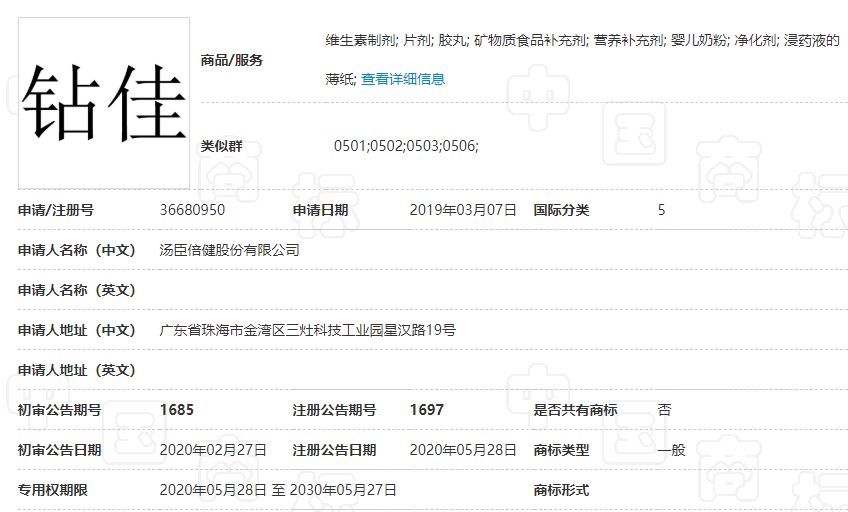Click preliminary announcement issue number 1685

click(177, 410)
